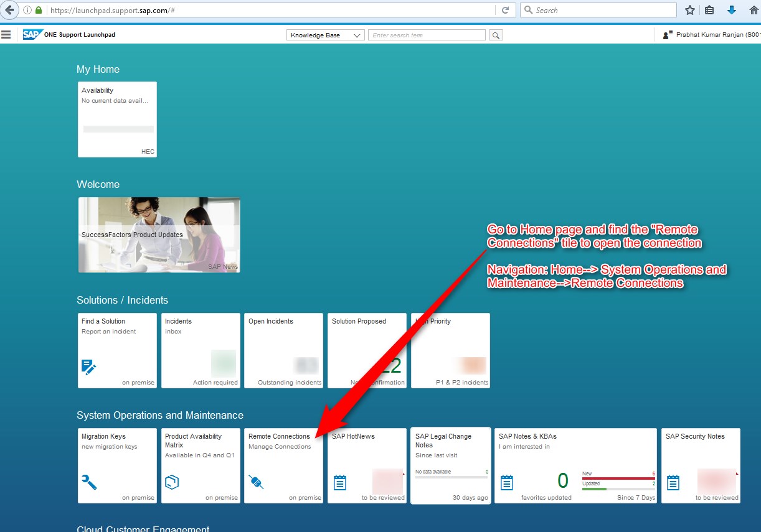Open the Remote Connections tile
This screenshot has height=532, width=761.
tap(284, 465)
